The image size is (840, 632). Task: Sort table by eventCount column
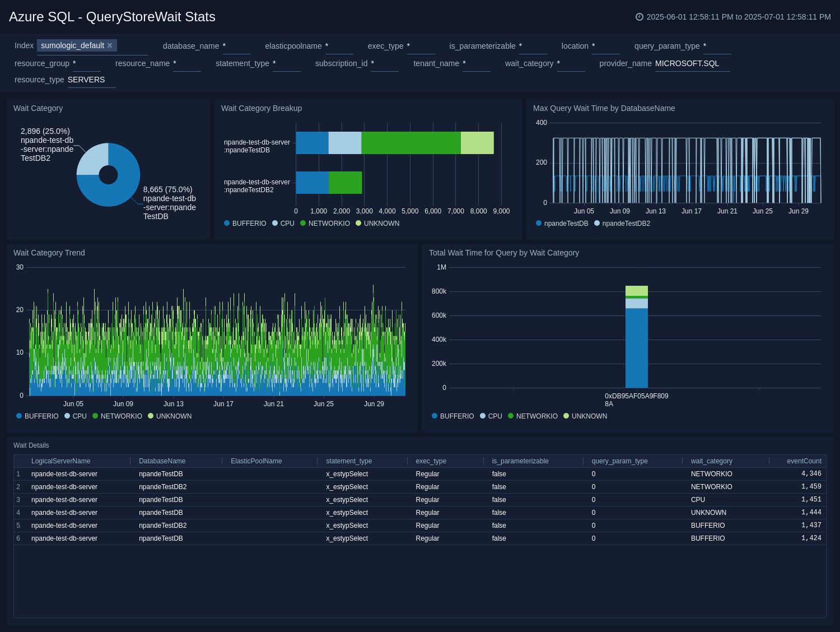(x=804, y=461)
